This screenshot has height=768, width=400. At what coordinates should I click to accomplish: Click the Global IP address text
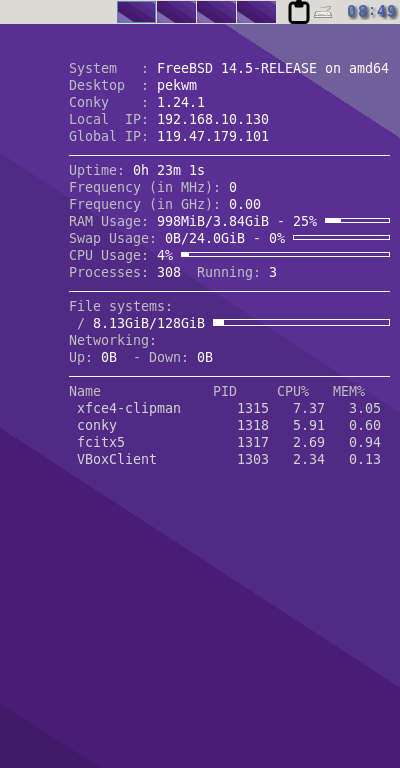tap(213, 136)
